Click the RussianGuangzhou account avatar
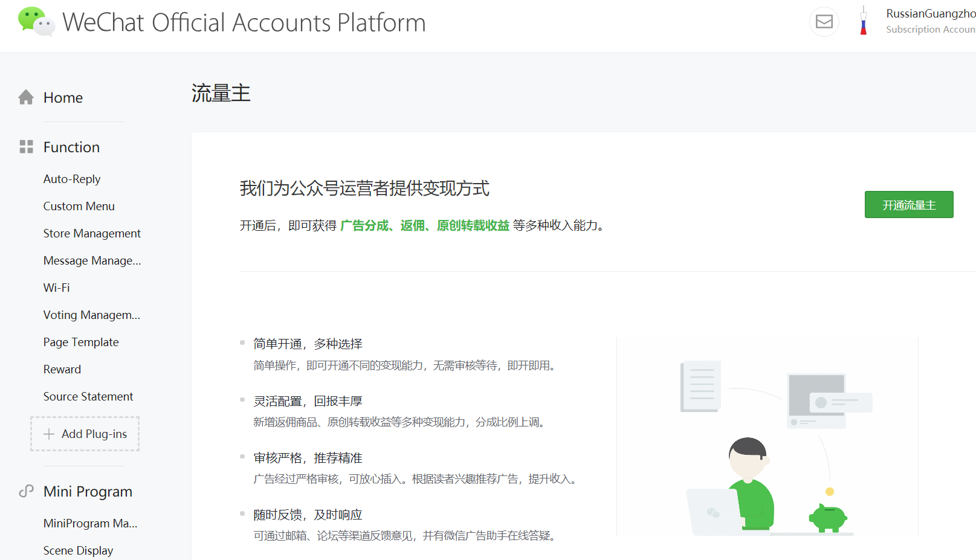This screenshot has width=976, height=560. click(864, 21)
